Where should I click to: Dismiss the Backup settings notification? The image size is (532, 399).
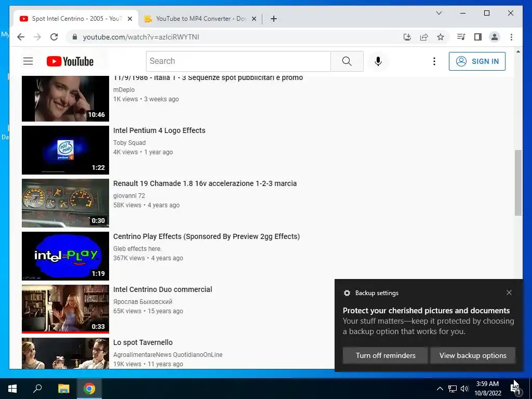(509, 292)
